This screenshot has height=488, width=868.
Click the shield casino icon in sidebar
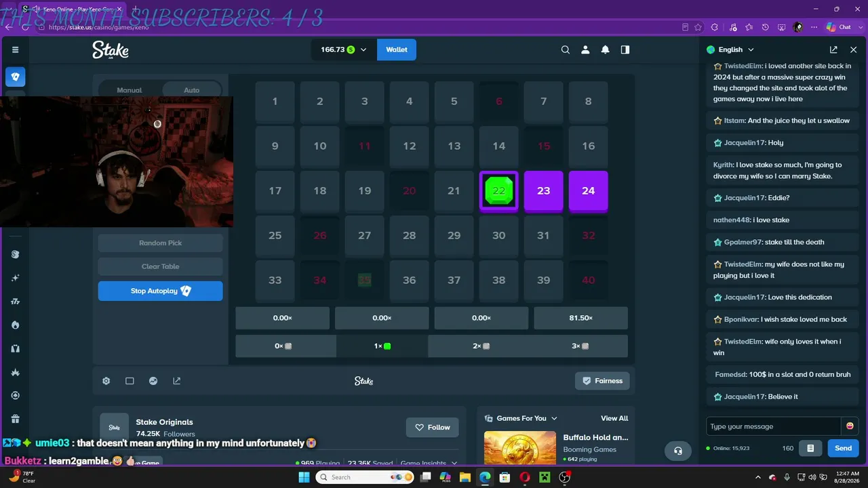tap(16, 77)
